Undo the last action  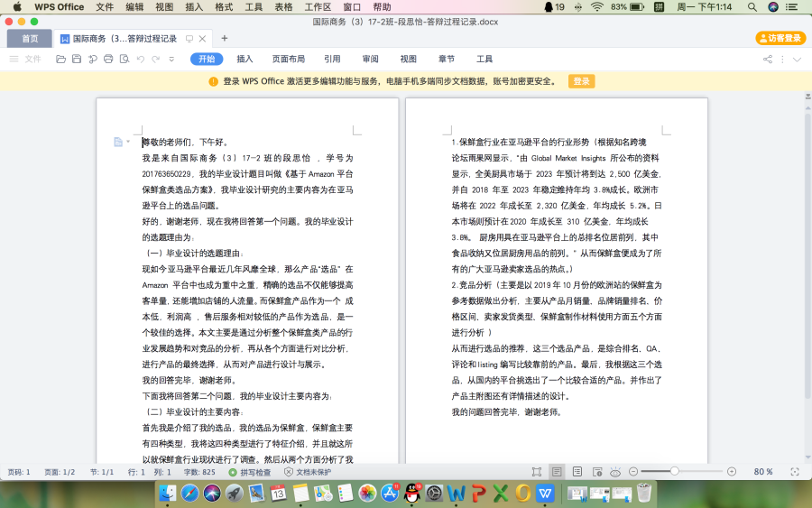tap(141, 59)
